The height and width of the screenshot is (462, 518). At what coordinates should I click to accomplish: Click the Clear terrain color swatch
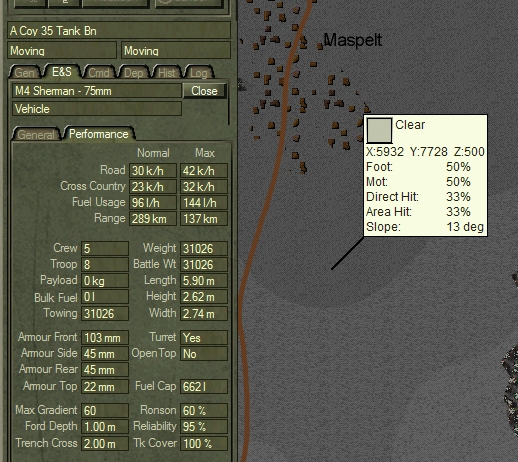(379, 130)
